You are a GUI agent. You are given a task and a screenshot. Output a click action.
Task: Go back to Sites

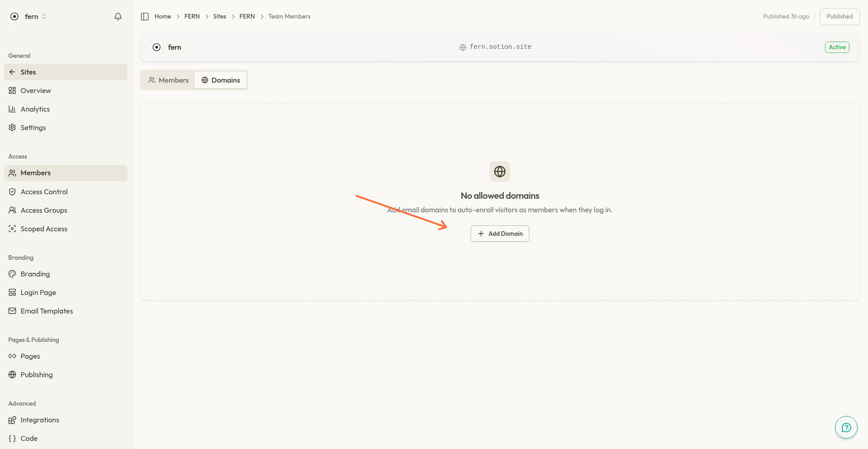[66, 72]
